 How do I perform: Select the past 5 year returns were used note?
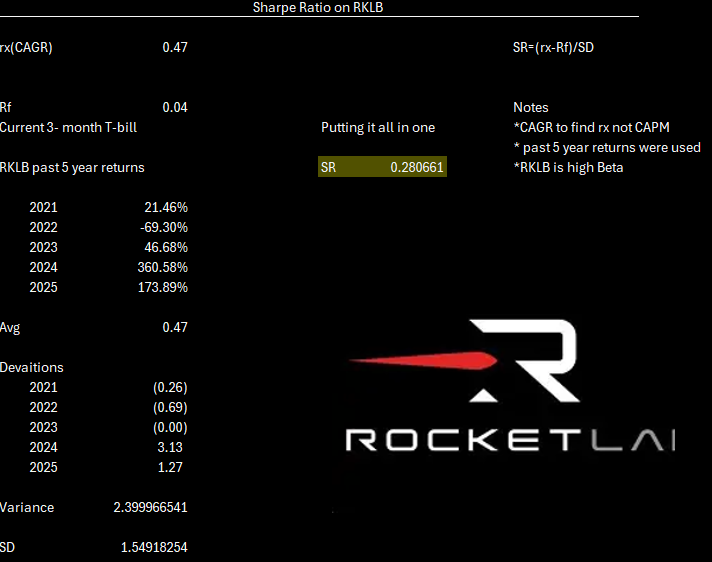607,147
